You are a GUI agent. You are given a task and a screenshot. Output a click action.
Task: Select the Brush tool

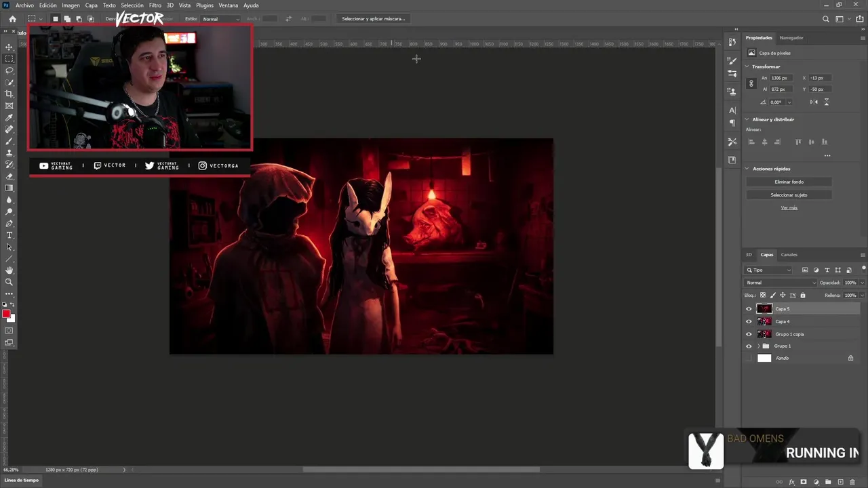(x=9, y=141)
